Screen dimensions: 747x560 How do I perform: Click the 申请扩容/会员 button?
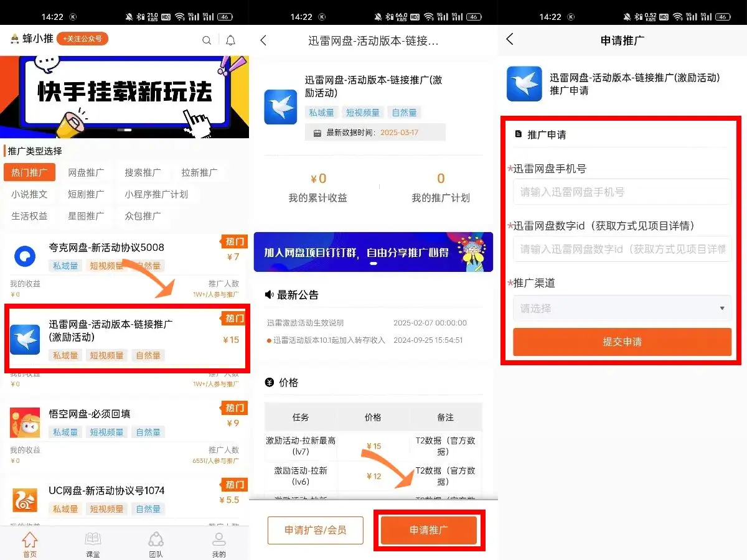coord(315,530)
